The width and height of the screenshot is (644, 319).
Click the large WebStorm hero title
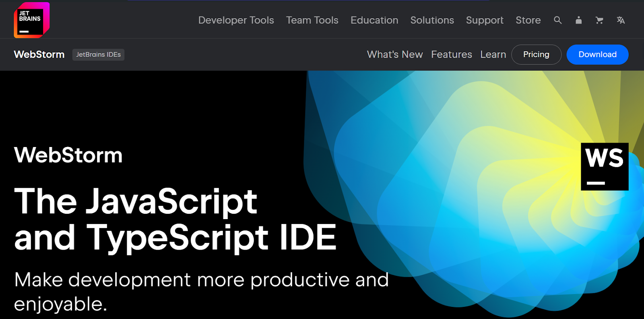coord(68,155)
